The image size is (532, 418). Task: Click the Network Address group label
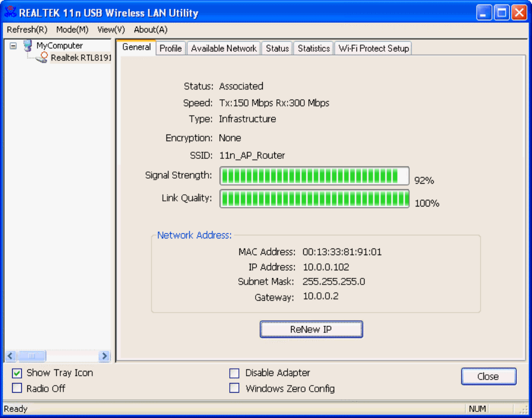pyautogui.click(x=194, y=235)
